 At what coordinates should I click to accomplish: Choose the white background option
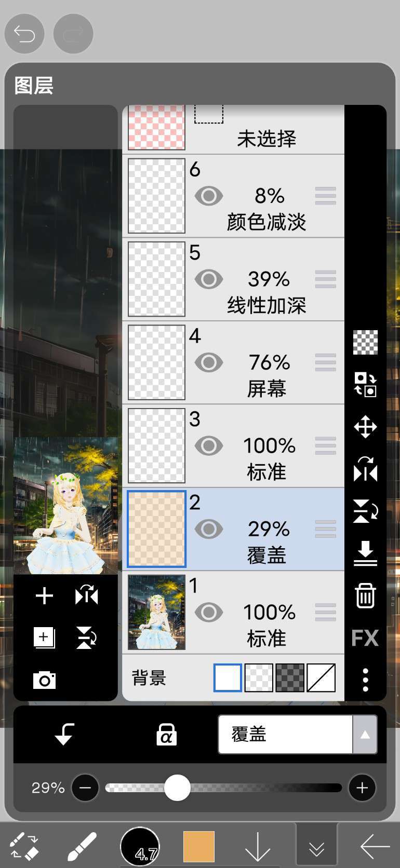[228, 677]
